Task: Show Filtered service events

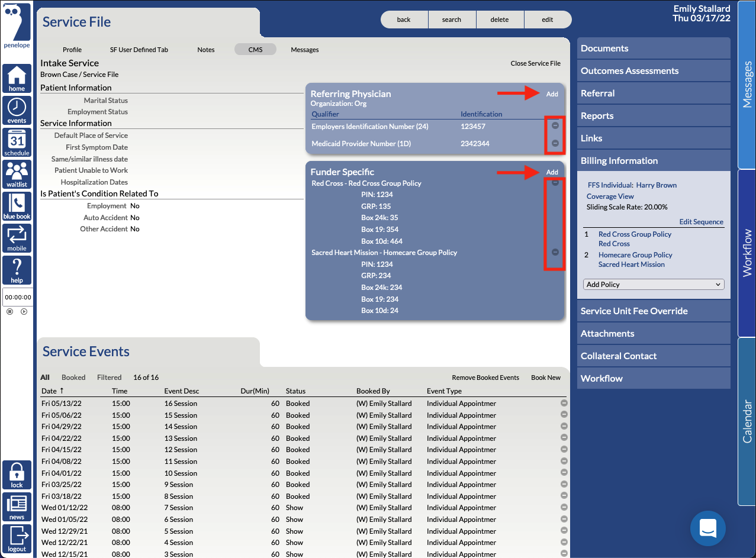Action: pyautogui.click(x=110, y=378)
